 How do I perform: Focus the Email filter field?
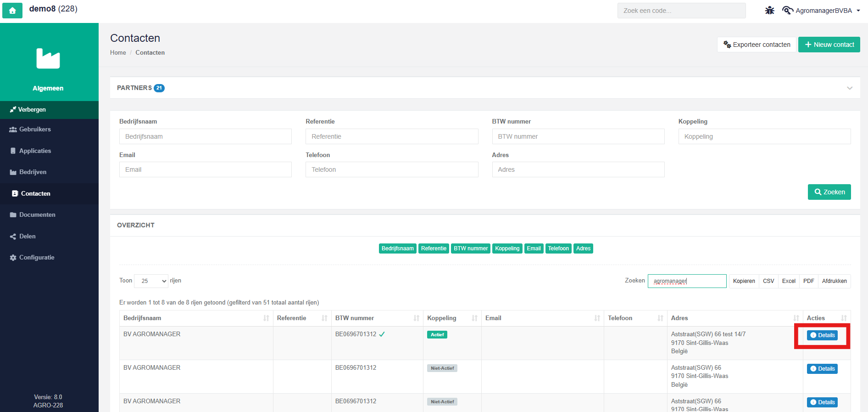[x=206, y=169]
